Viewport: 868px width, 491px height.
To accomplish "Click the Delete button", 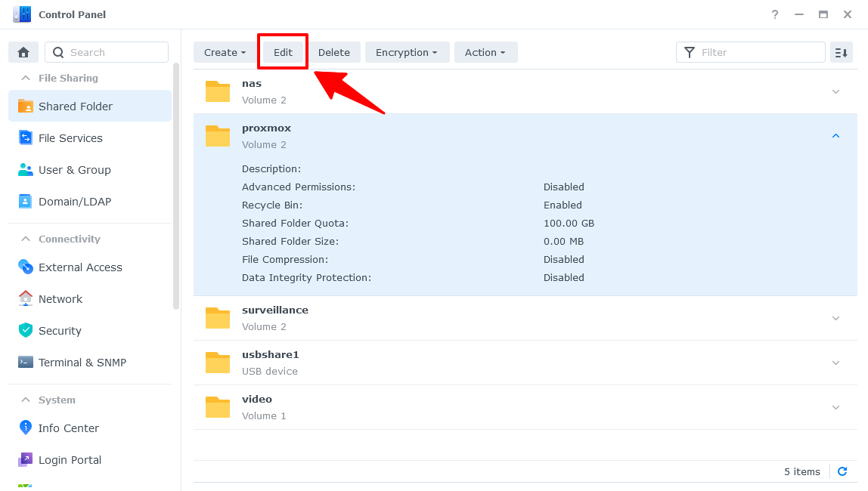I will click(333, 52).
